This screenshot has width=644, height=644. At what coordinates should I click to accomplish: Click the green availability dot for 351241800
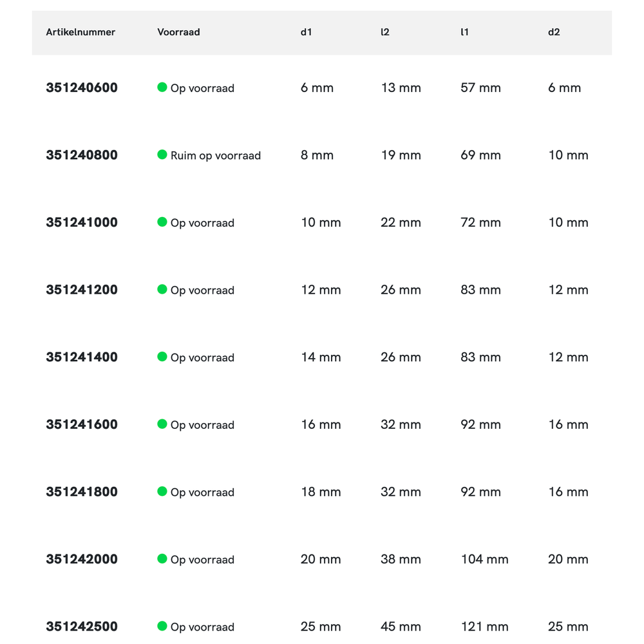(162, 491)
